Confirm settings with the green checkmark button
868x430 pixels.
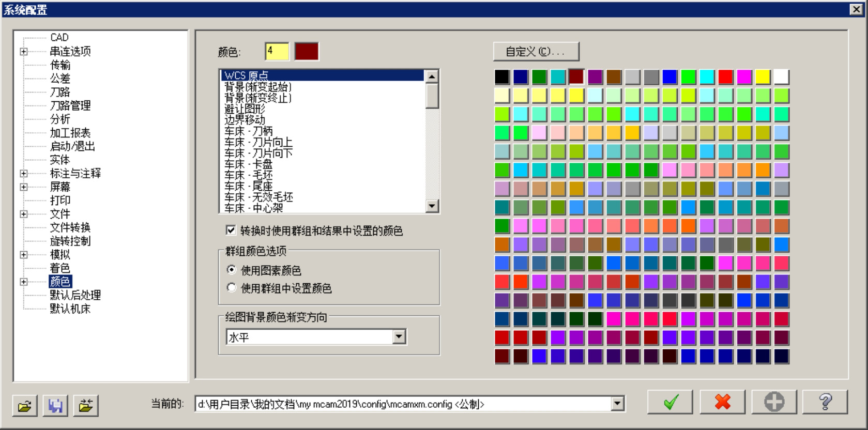[x=670, y=402]
